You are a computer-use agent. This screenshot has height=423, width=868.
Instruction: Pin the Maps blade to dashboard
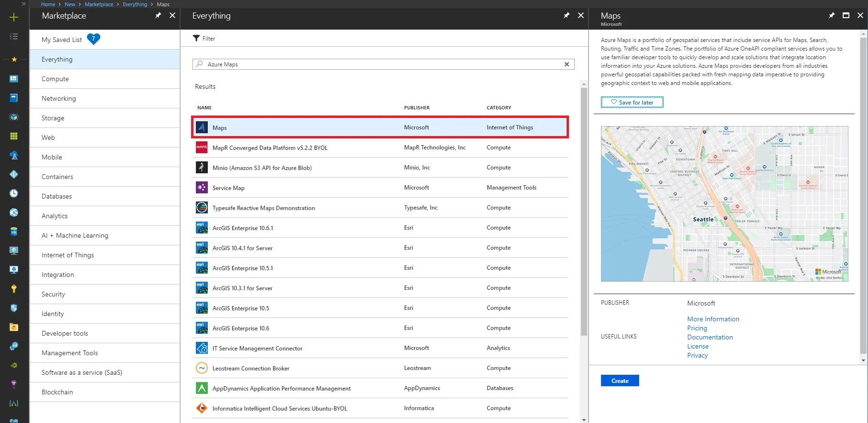click(832, 15)
